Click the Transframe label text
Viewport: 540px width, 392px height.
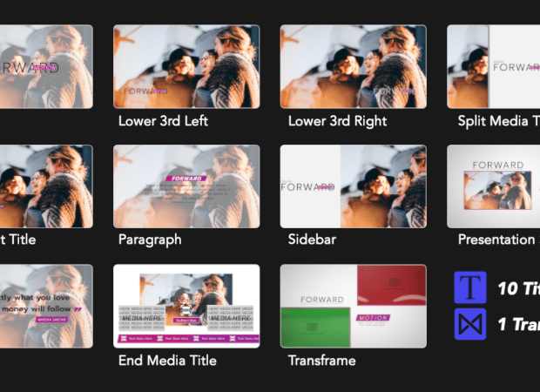(322, 361)
